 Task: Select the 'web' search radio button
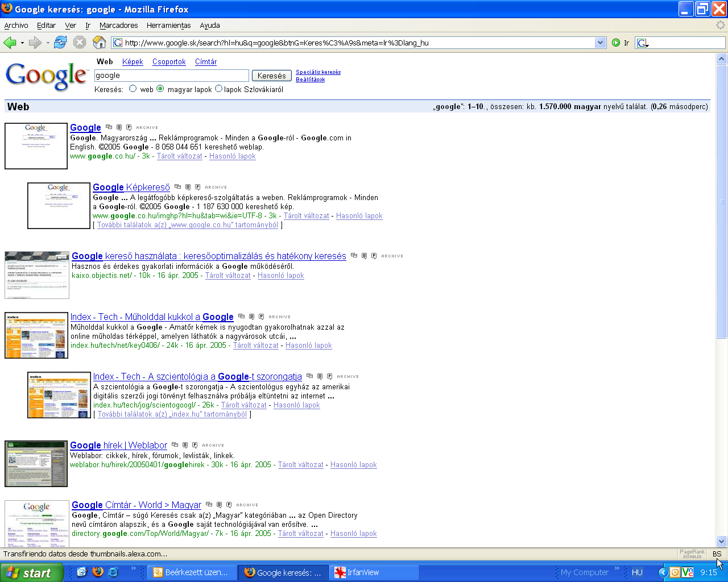click(x=133, y=89)
